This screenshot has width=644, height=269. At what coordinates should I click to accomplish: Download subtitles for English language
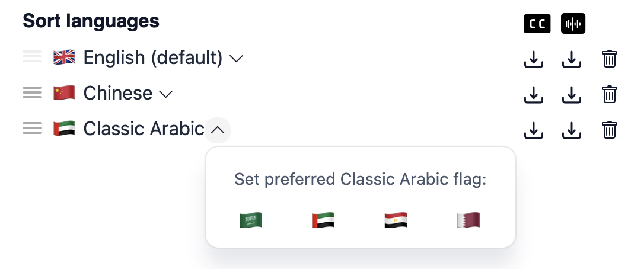pos(534,59)
